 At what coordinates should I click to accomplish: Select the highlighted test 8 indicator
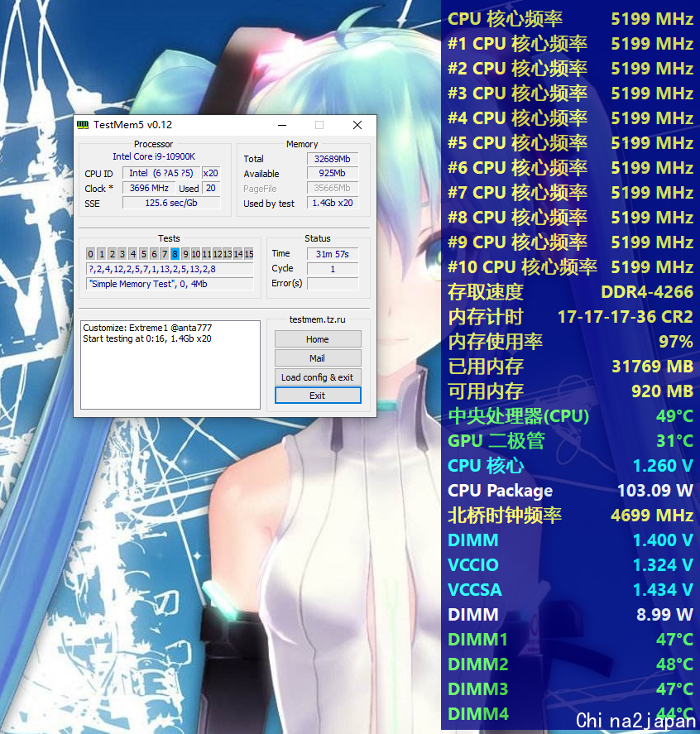click(x=175, y=254)
